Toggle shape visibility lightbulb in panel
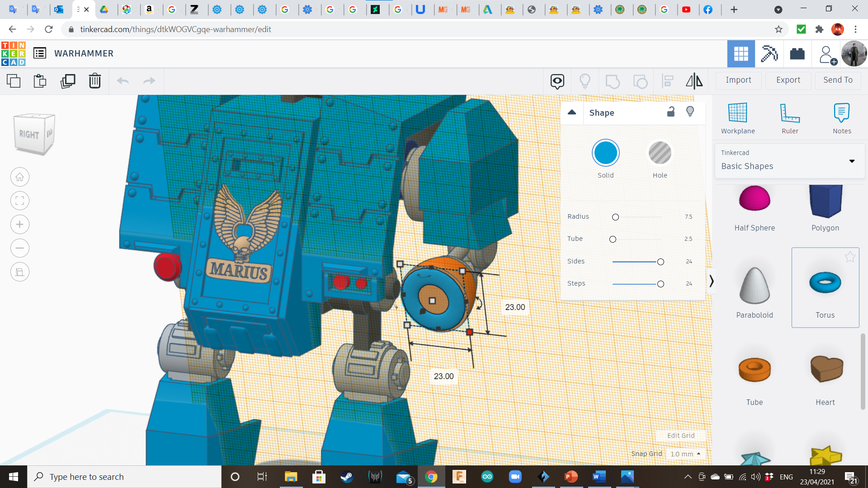The image size is (868, 488). tap(690, 112)
